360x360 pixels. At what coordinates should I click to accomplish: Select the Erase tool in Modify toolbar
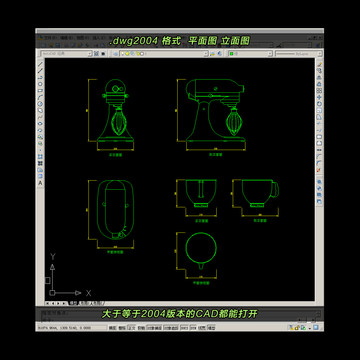click(319, 64)
